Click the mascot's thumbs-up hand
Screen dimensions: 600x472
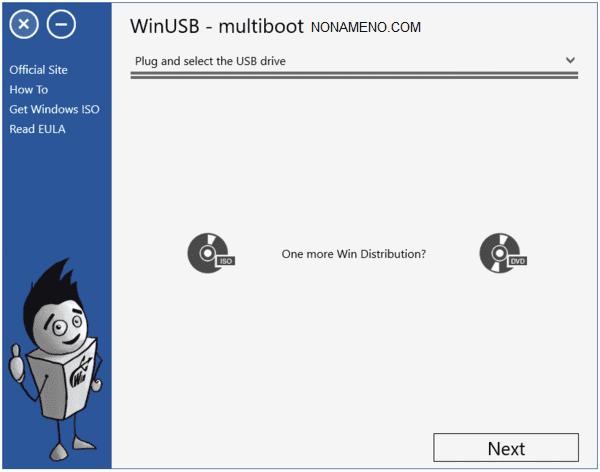point(17,355)
